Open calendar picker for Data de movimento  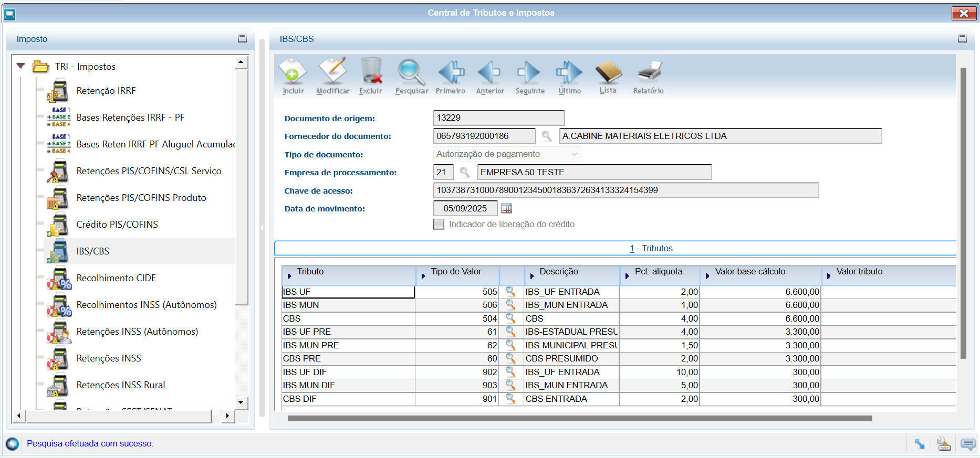tap(506, 209)
